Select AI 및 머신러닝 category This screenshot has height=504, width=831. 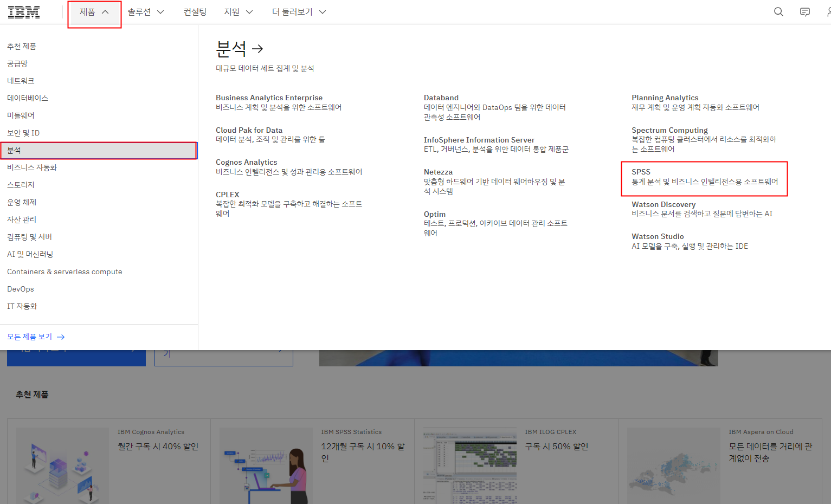tap(30, 254)
